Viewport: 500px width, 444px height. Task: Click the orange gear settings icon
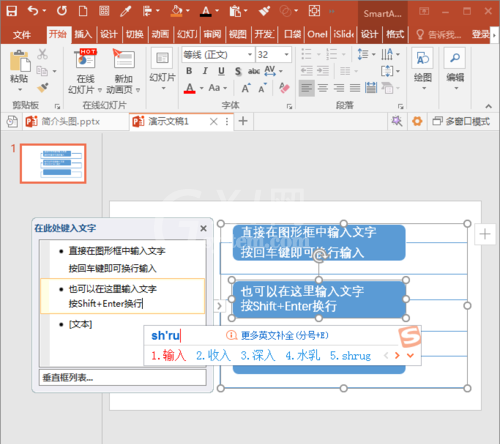coord(417,121)
